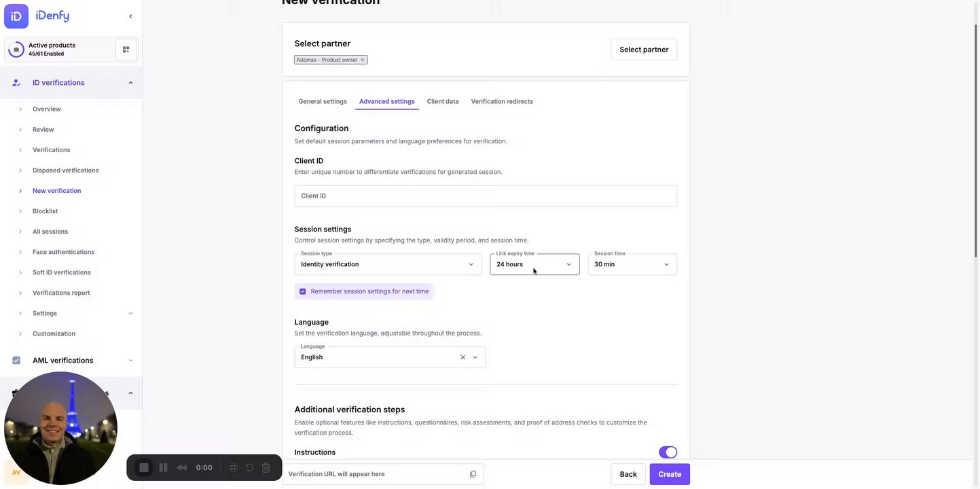The height and width of the screenshot is (489, 980).
Task: Open the add products grid icon
Action: [x=126, y=50]
